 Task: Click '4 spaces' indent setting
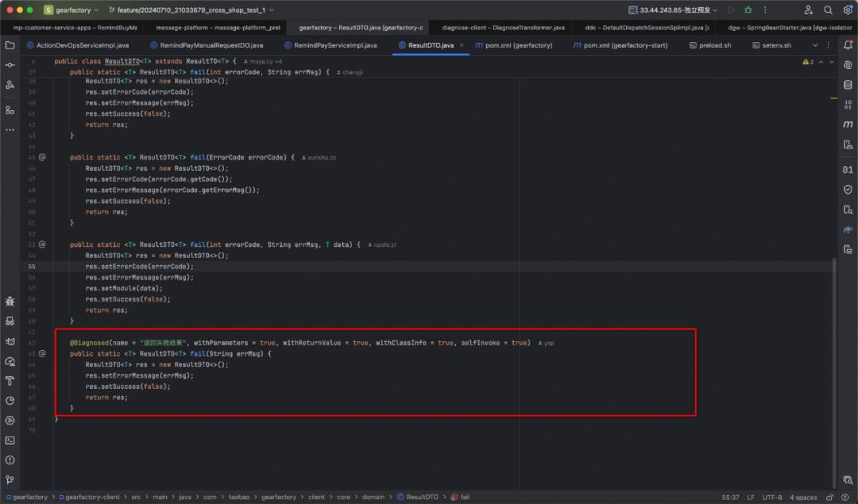(x=802, y=498)
